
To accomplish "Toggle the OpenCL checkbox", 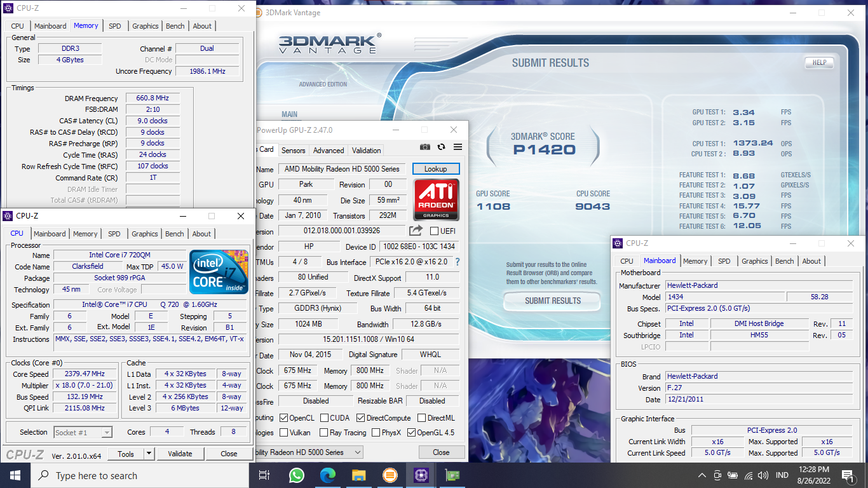I will (x=283, y=417).
